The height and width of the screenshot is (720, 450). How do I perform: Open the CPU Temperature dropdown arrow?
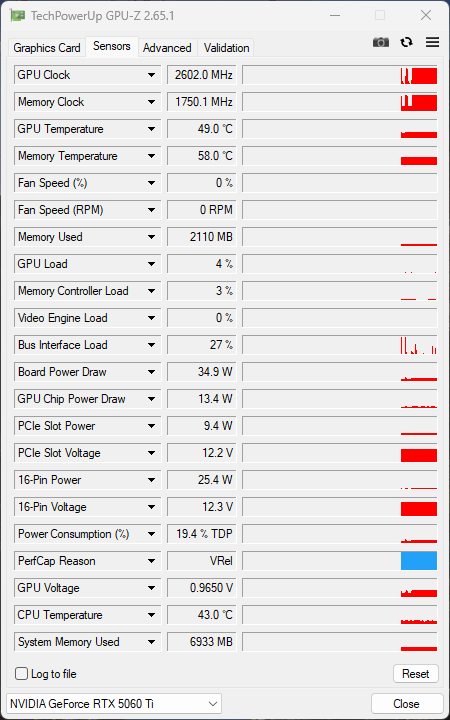[151, 615]
